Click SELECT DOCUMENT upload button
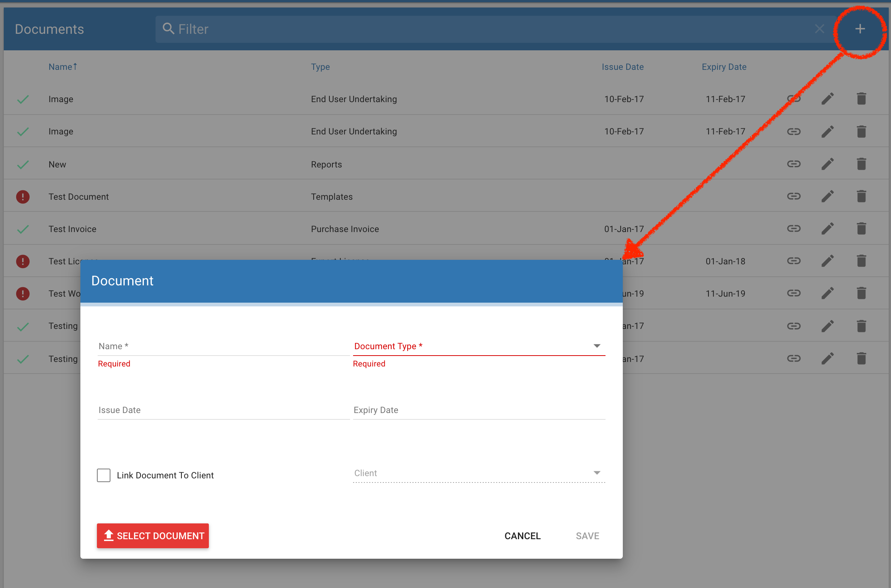891x588 pixels. click(153, 535)
